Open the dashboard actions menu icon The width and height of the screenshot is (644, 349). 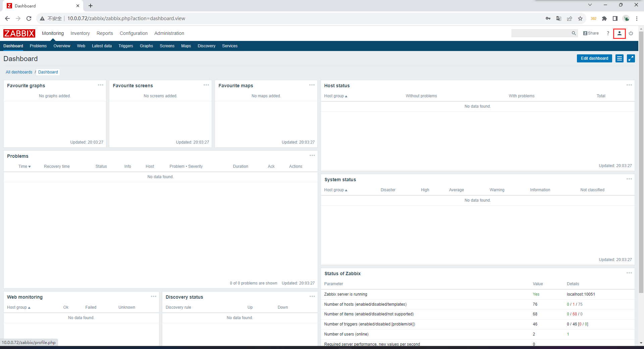[620, 58]
